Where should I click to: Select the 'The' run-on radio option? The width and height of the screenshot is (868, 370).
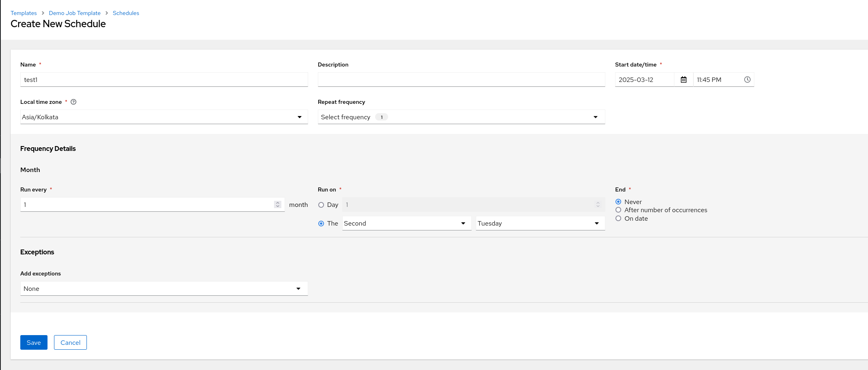[x=321, y=224]
